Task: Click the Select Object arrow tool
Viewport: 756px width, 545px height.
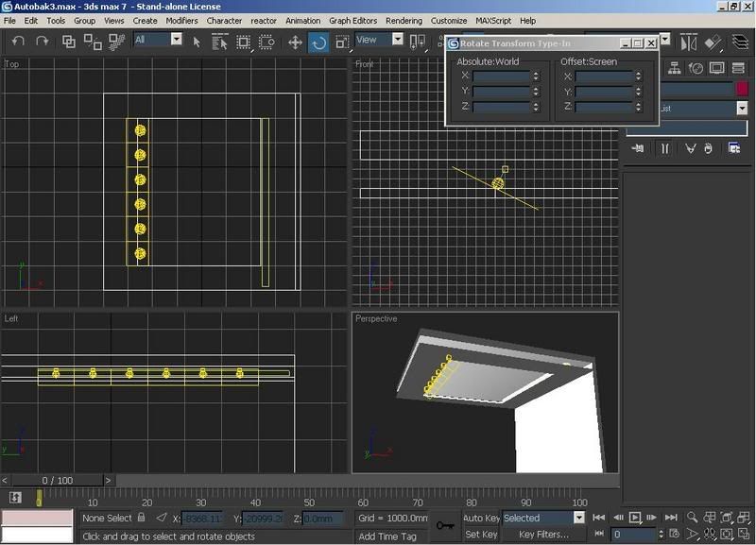Action: click(198, 42)
